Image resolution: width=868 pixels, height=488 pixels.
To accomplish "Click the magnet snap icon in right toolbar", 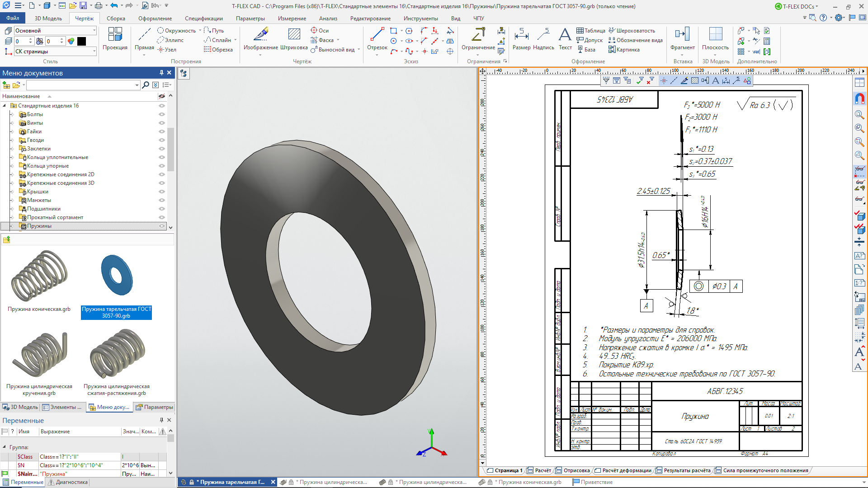I will [x=859, y=98].
